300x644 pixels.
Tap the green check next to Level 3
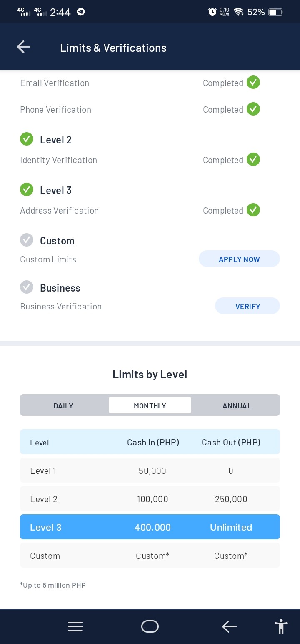pos(27,189)
